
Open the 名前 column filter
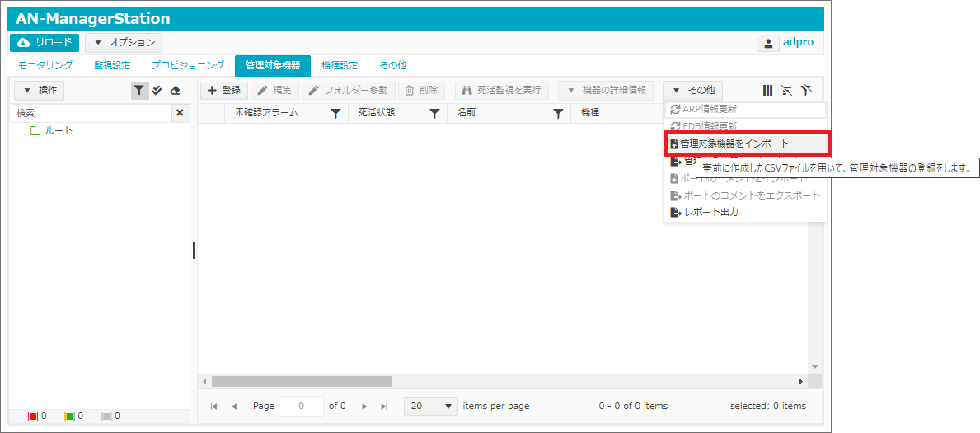[x=559, y=113]
